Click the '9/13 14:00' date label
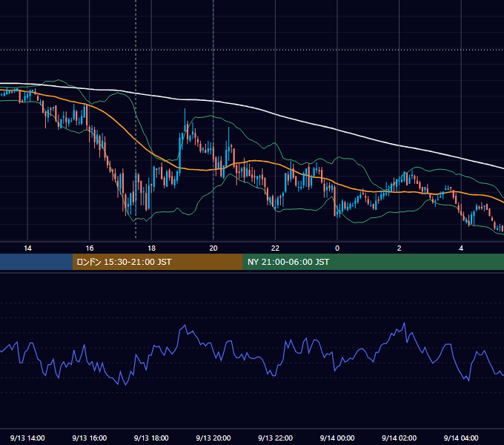 [x=27, y=438]
